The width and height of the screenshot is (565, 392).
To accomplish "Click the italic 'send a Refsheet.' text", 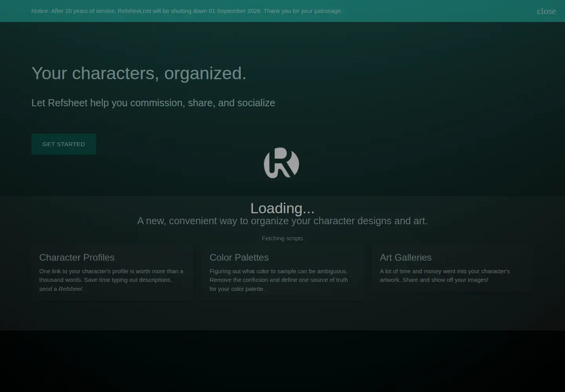I will [61, 289].
